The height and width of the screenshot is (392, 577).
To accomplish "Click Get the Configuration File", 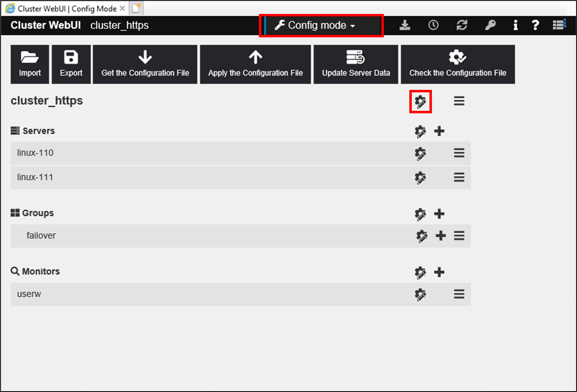I will pyautogui.click(x=145, y=64).
